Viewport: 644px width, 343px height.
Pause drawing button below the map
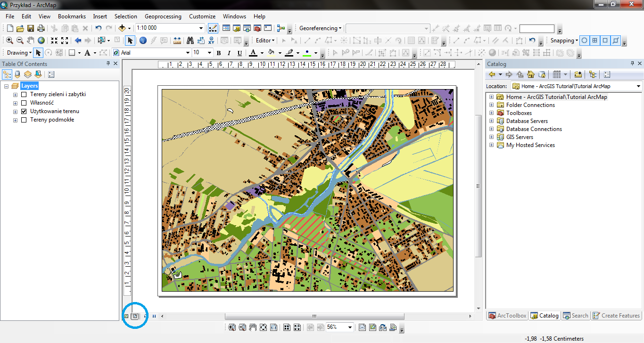[x=154, y=316]
